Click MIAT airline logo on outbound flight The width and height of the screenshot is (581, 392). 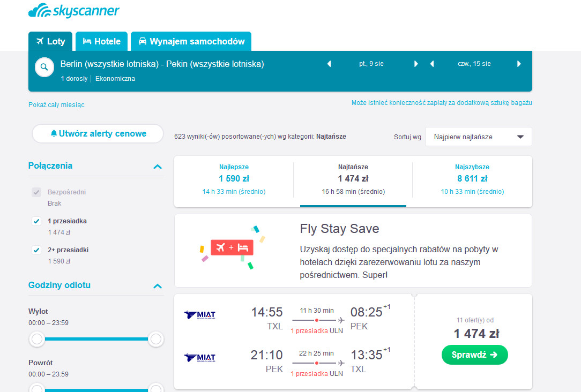(200, 315)
